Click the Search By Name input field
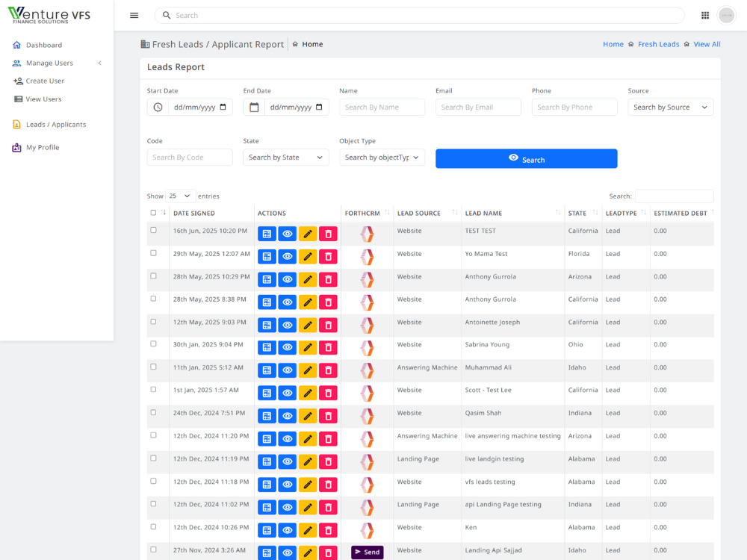Screen dimensions: 747x560 click(382, 107)
